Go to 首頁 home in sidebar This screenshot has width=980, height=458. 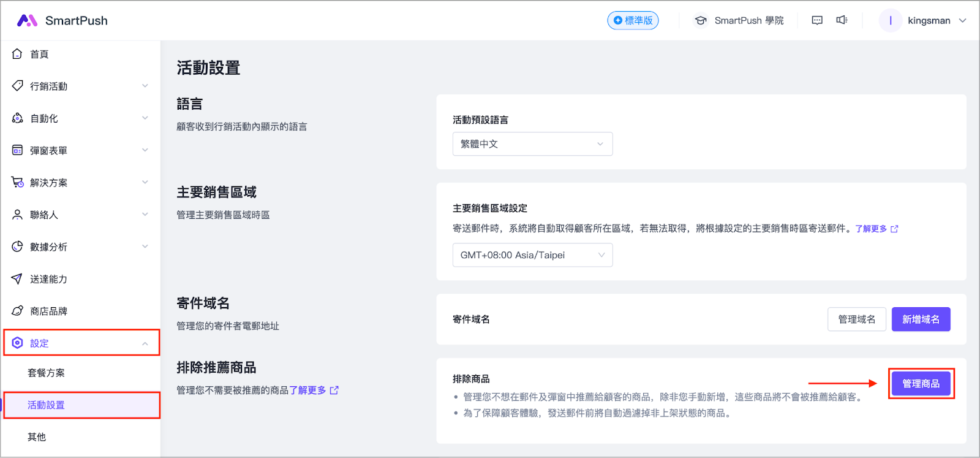point(39,54)
